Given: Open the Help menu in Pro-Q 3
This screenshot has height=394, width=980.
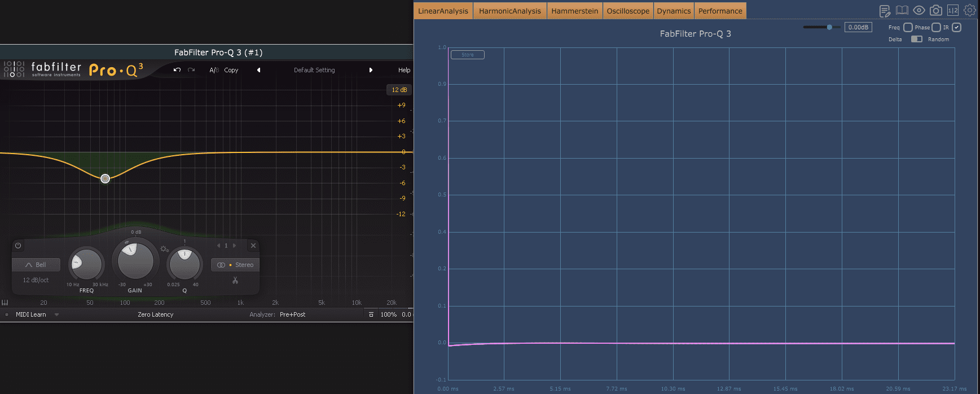Looking at the screenshot, I should point(404,70).
